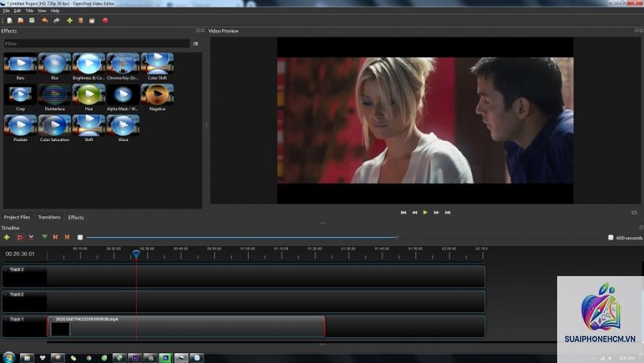Click the white icon left of the zoom slider
This screenshot has width=644, height=363.
(80, 237)
